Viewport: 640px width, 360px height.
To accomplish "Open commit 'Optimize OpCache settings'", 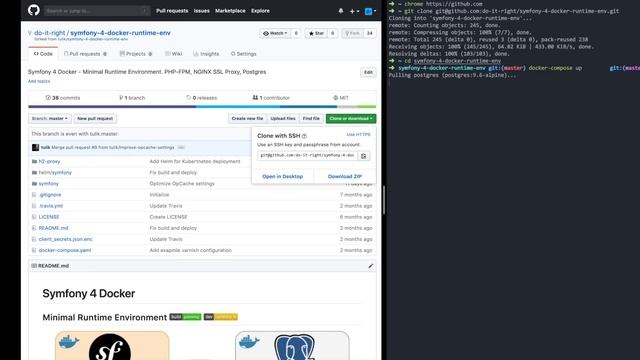I will click(182, 184).
